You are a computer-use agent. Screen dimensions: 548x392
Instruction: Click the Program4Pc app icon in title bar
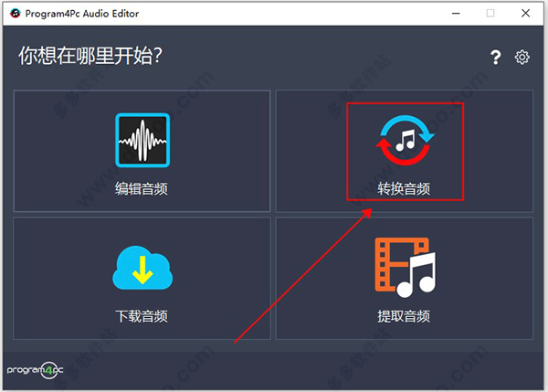15,14
